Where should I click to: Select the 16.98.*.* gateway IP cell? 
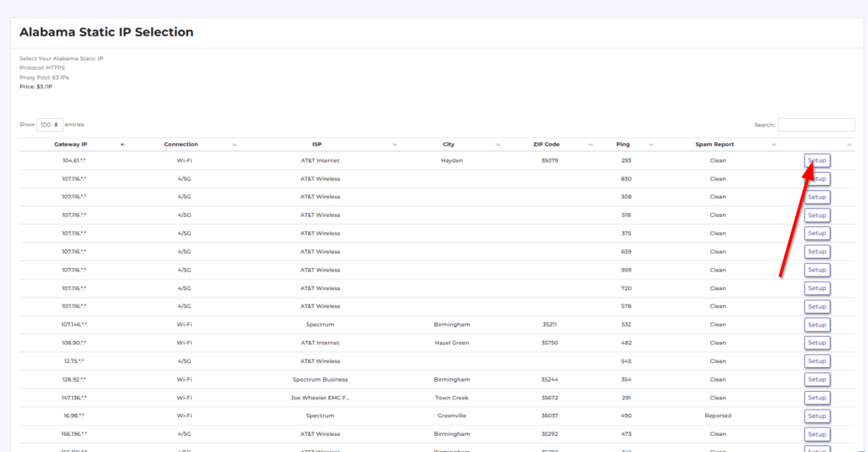(74, 416)
